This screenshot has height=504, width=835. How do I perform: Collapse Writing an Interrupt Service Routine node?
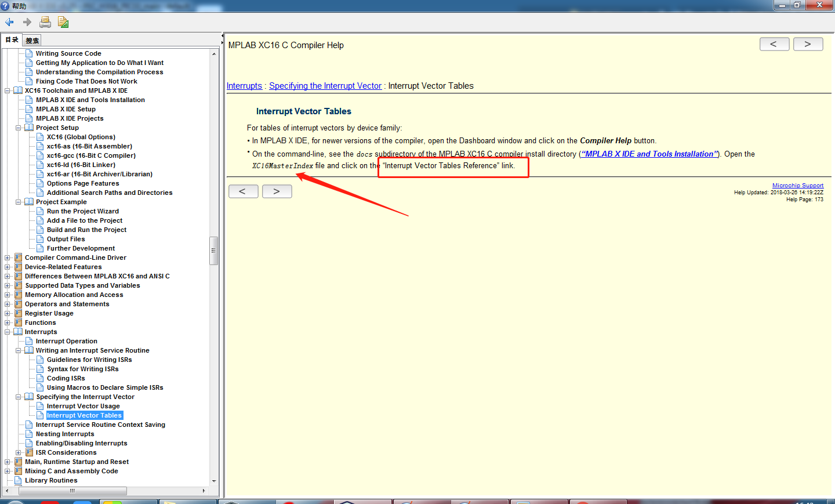pos(19,350)
